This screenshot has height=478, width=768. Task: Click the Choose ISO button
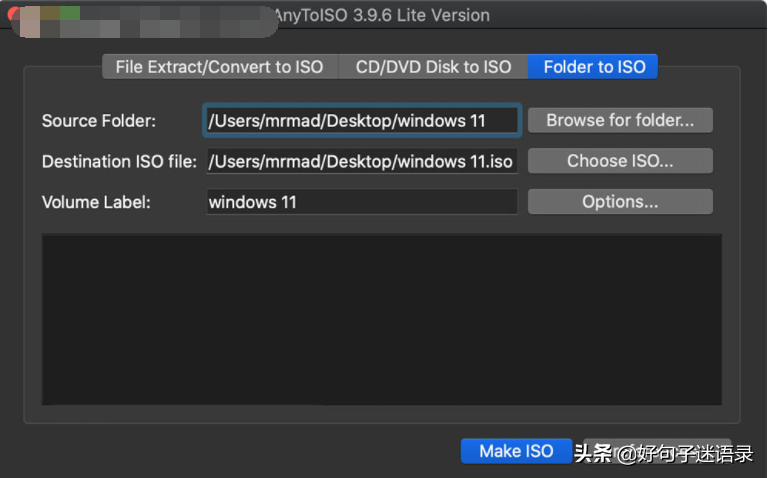click(x=620, y=161)
